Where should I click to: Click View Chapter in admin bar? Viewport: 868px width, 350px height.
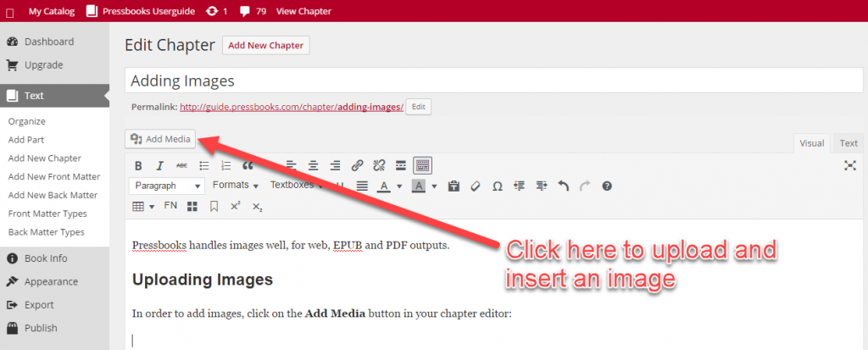pos(304,11)
